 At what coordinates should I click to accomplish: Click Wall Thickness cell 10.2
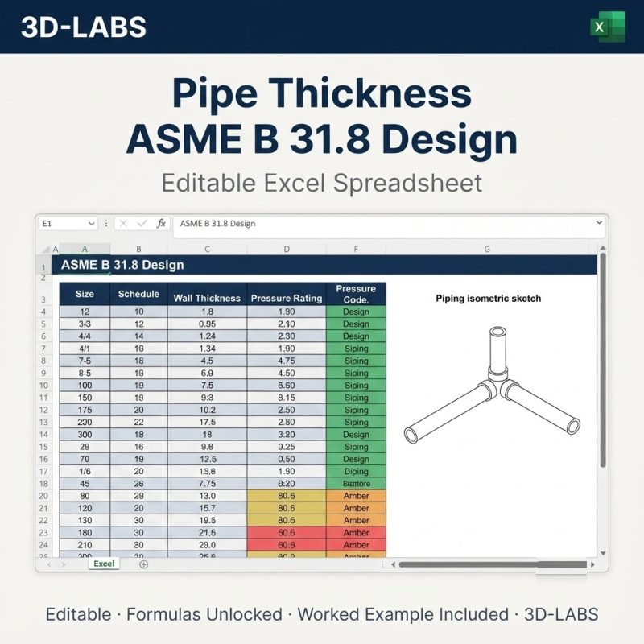pos(208,410)
